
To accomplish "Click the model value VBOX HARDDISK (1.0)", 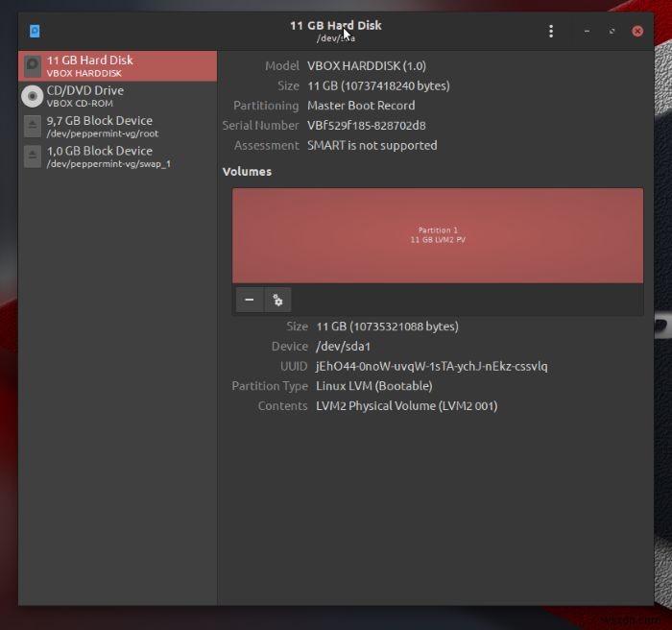I will [367, 66].
